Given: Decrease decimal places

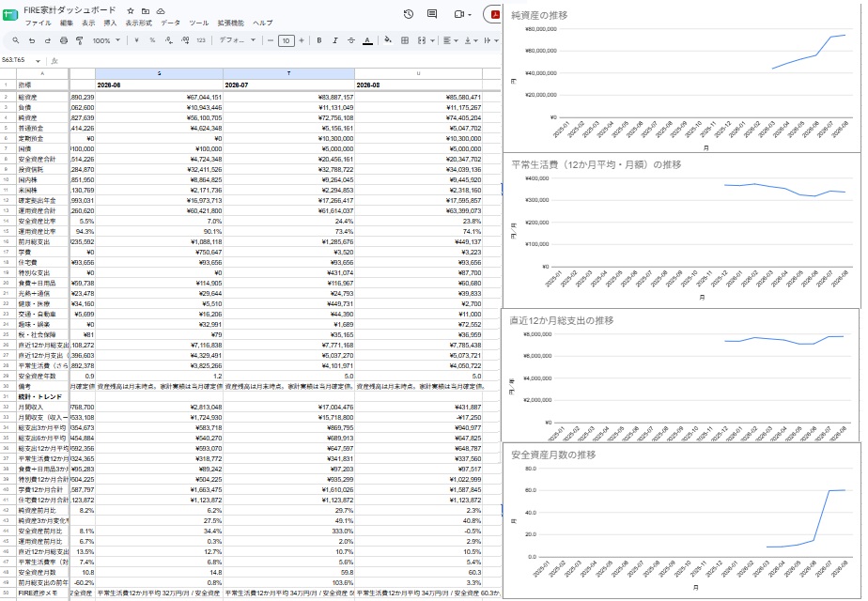Looking at the screenshot, I should [169, 40].
